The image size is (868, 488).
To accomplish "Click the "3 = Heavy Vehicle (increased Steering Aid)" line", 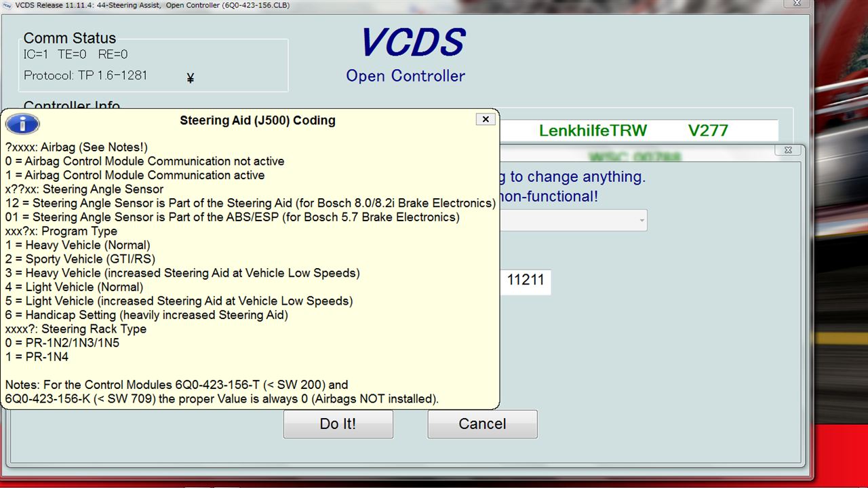I will pyautogui.click(x=182, y=273).
